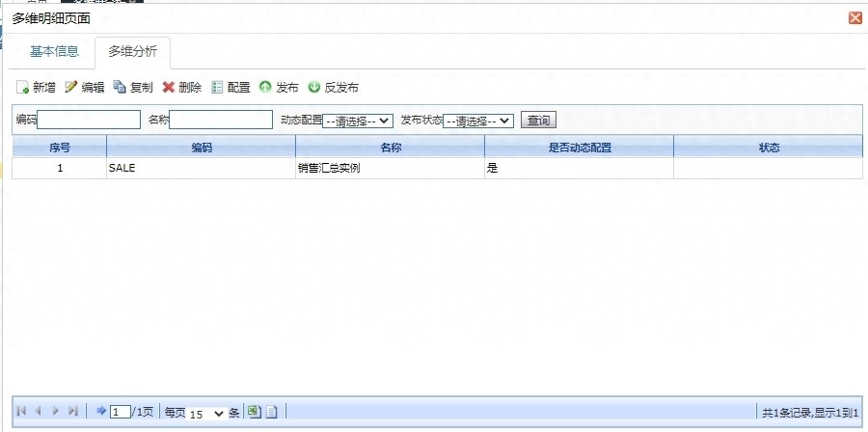
Task: Click the page number input box
Action: click(121, 412)
